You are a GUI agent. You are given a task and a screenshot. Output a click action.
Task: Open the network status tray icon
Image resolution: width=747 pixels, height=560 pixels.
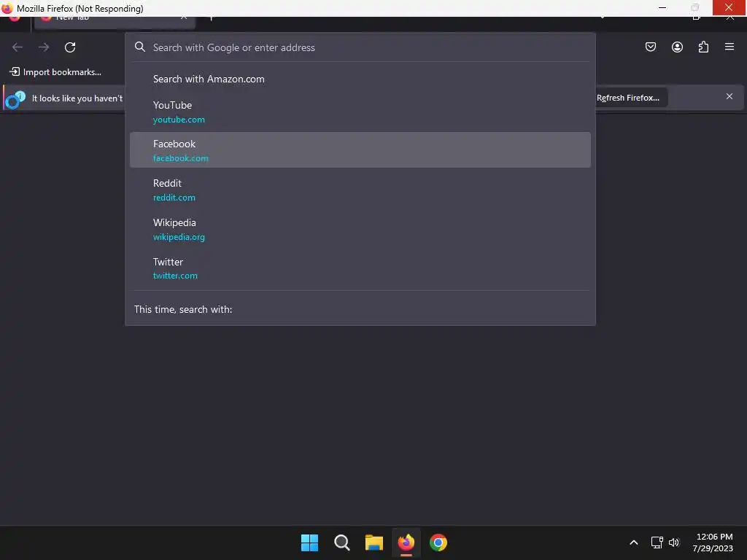[657, 542]
